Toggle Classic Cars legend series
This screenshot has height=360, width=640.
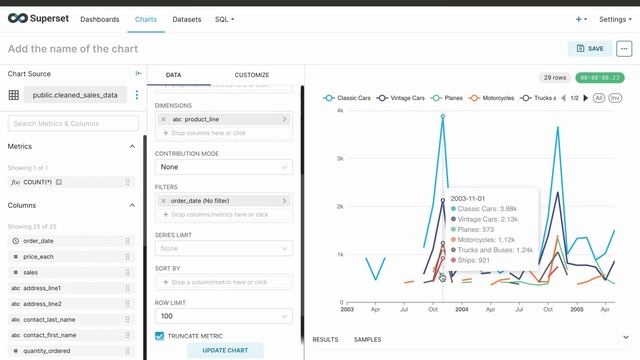[x=347, y=98]
